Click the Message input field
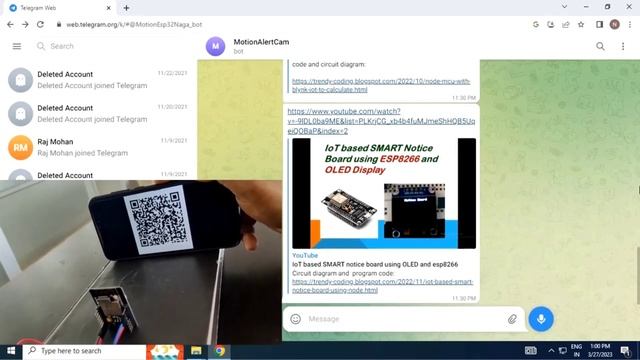The width and height of the screenshot is (640, 360). (404, 319)
